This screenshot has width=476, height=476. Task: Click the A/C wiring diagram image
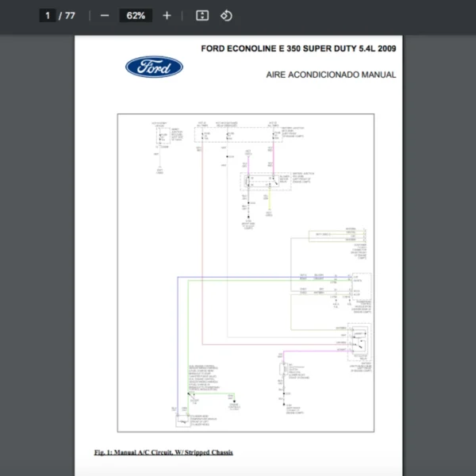point(246,273)
